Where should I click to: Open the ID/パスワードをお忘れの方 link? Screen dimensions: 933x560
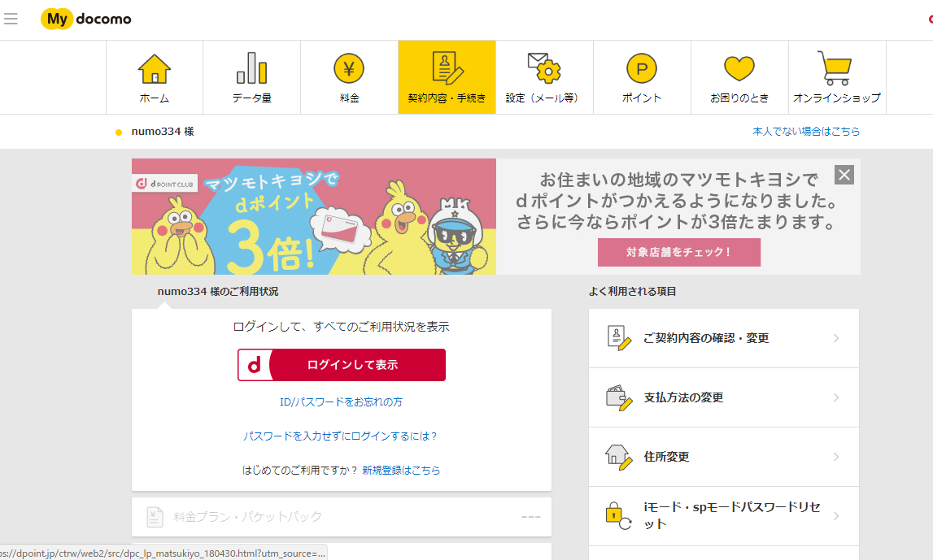[x=341, y=402]
